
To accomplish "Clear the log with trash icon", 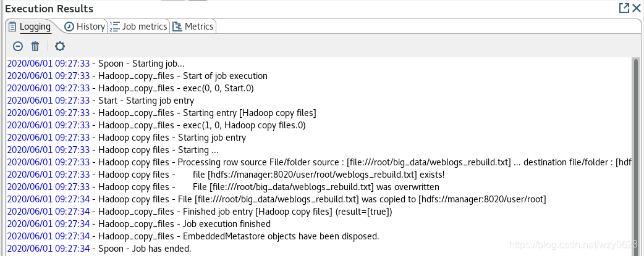I will click(x=35, y=46).
